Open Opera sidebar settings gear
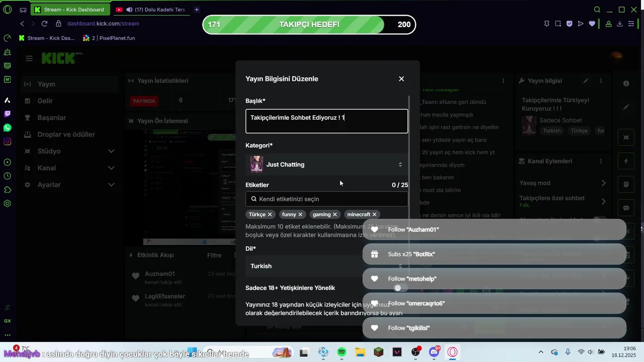This screenshot has height=362, width=644. (7, 204)
